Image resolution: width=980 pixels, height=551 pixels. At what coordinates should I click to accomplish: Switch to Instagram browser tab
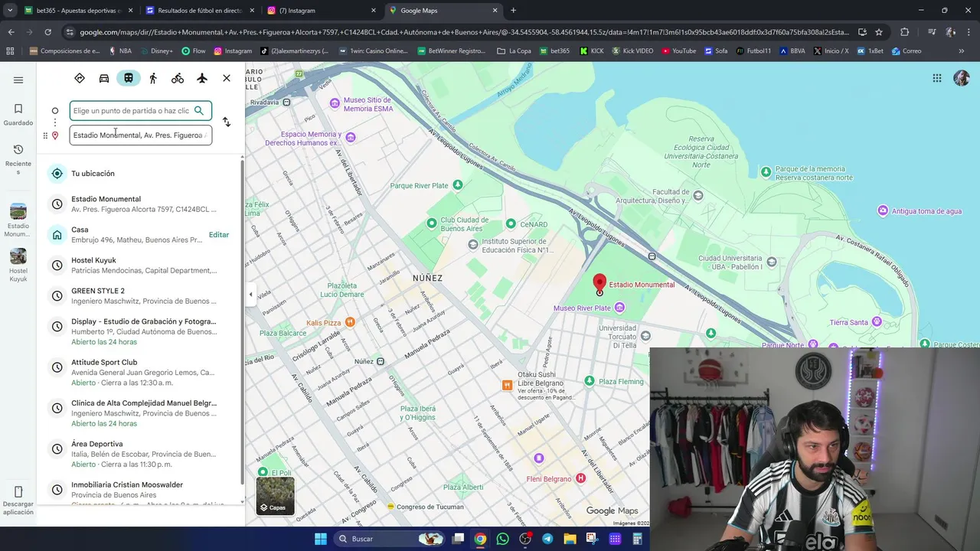coord(322,11)
